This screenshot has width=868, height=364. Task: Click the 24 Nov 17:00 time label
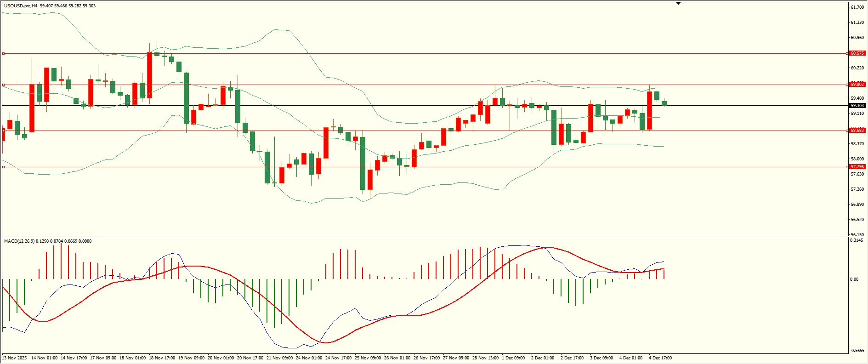[338, 358]
